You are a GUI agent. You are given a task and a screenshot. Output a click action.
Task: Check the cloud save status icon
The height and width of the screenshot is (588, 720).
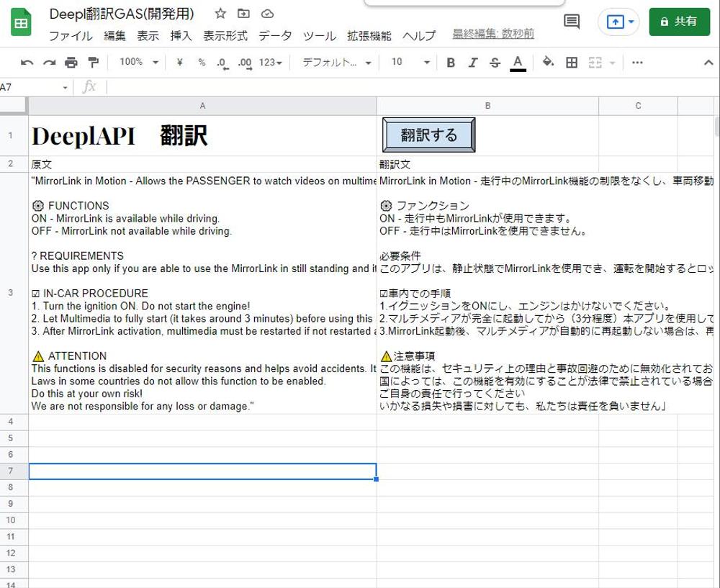click(x=267, y=14)
